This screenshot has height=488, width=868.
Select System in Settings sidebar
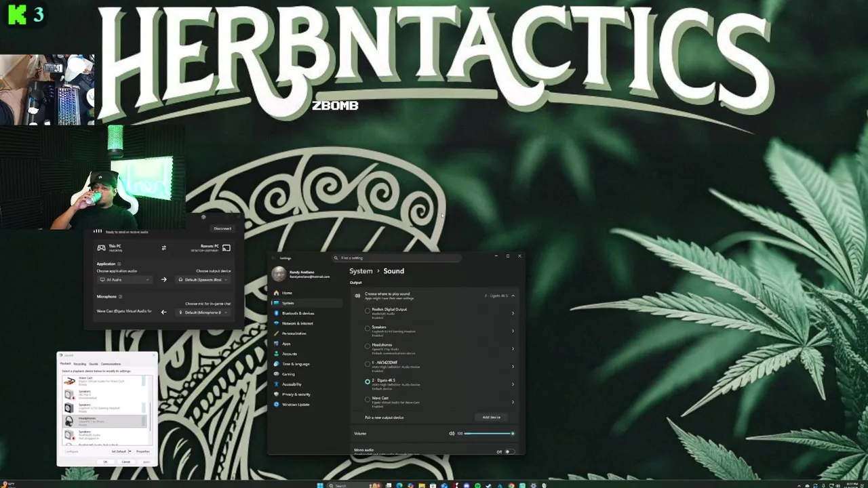click(x=306, y=303)
